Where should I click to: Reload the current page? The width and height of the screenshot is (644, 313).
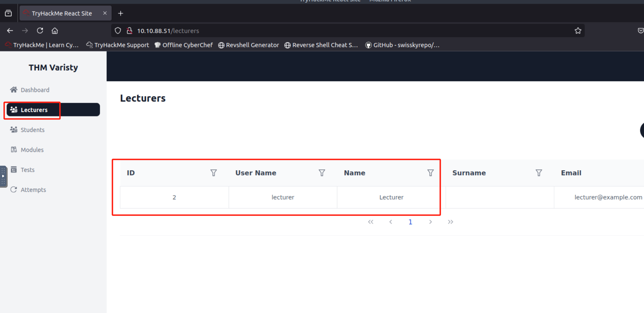40,31
